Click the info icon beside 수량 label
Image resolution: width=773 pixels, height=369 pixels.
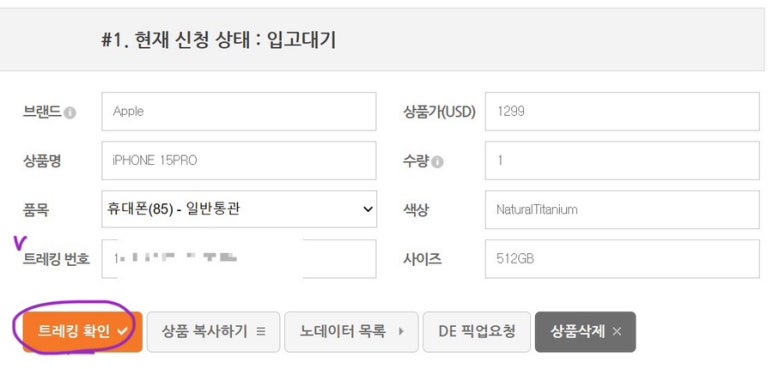click(437, 162)
